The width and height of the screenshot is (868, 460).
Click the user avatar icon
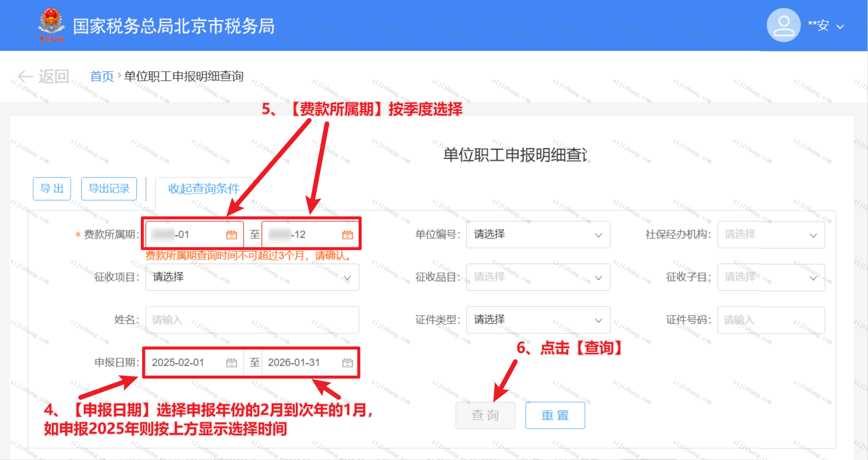click(783, 25)
